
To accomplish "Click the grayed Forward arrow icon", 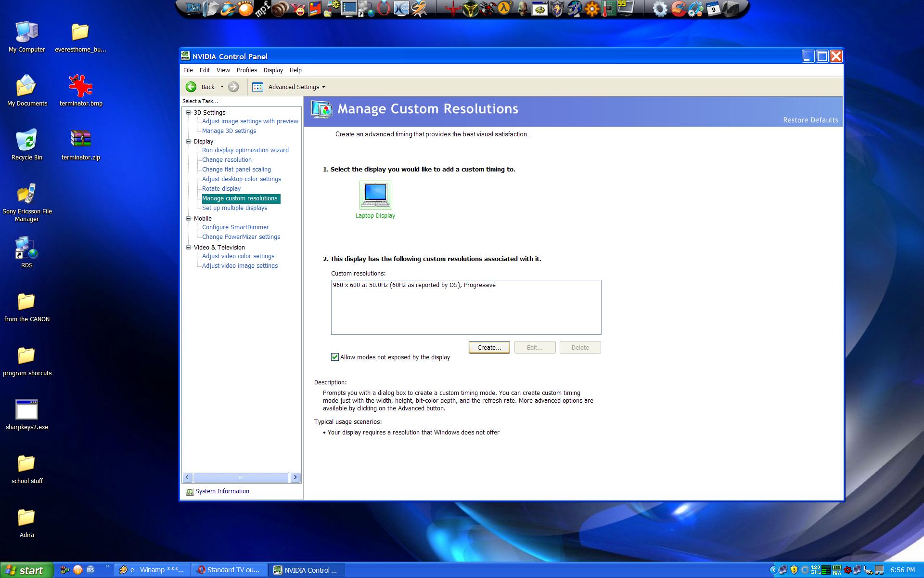I will tap(233, 87).
